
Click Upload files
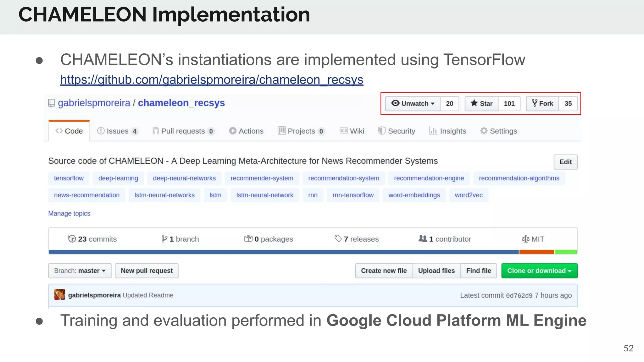[436, 271]
